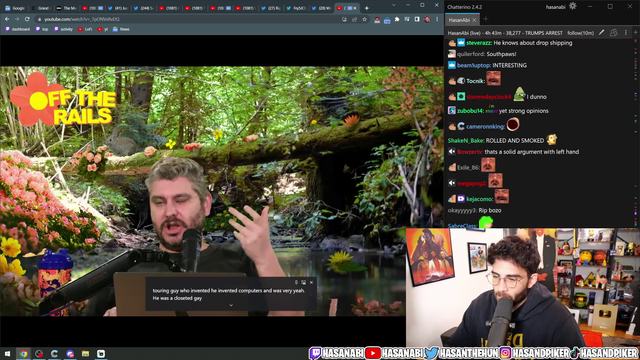The height and width of the screenshot is (360, 640).
Task: Click the hasanabi account name in Chatterino
Action: pos(556,7)
